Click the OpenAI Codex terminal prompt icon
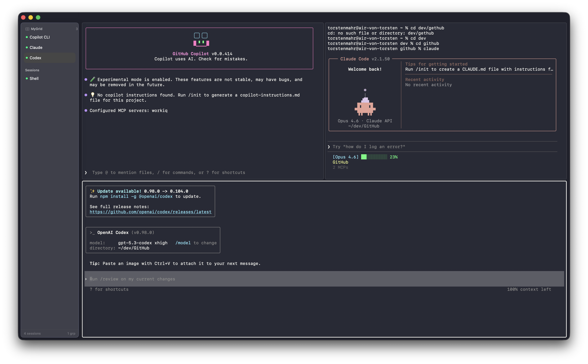Viewport: 588px width, 364px height. tap(92, 232)
